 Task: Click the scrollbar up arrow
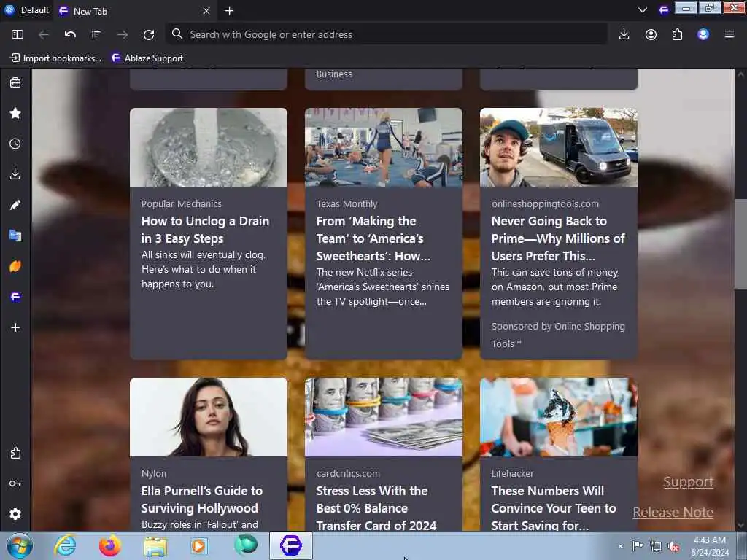(x=740, y=74)
